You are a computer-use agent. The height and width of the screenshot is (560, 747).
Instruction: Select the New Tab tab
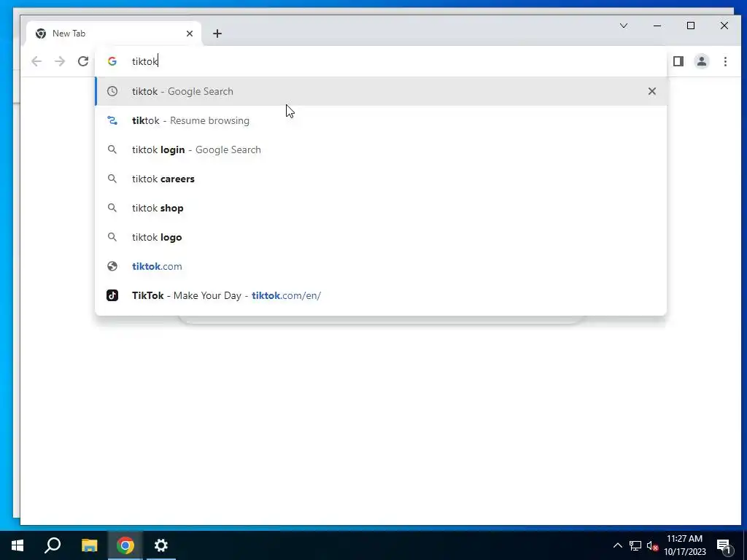[115, 34]
